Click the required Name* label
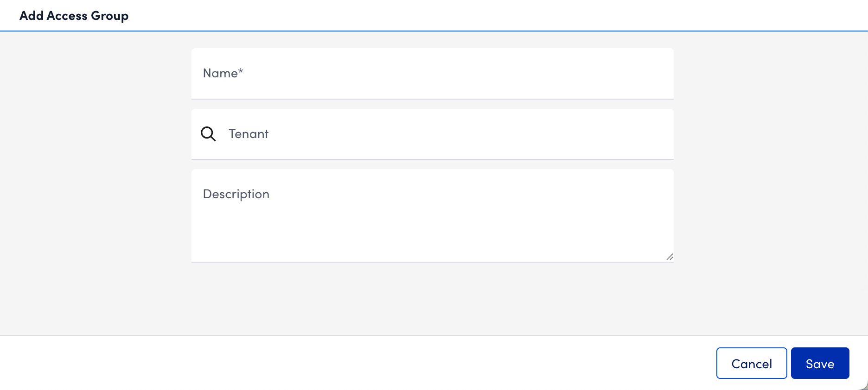Viewport: 868px width, 390px height. tap(223, 73)
